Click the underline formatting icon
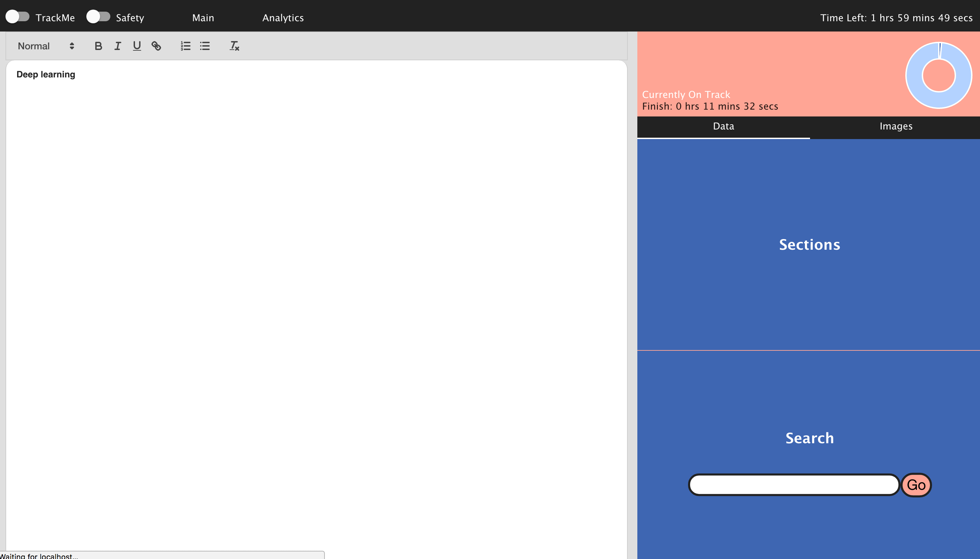Viewport: 980px width, 559px height. (137, 46)
